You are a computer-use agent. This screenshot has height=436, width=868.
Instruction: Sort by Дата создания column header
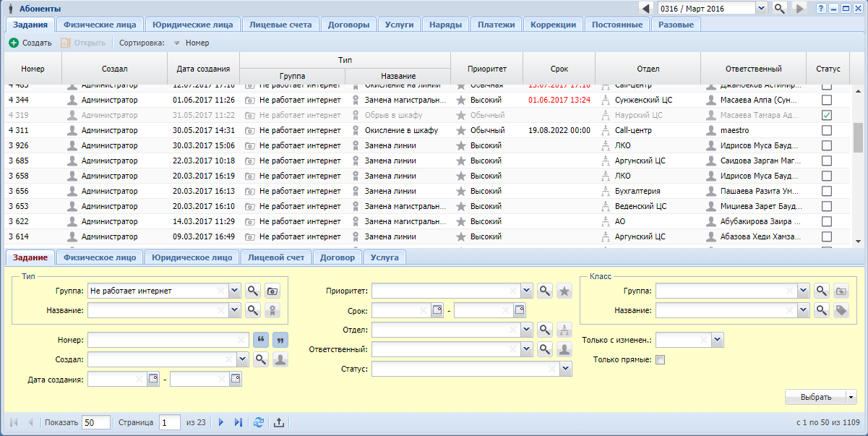[x=203, y=69]
